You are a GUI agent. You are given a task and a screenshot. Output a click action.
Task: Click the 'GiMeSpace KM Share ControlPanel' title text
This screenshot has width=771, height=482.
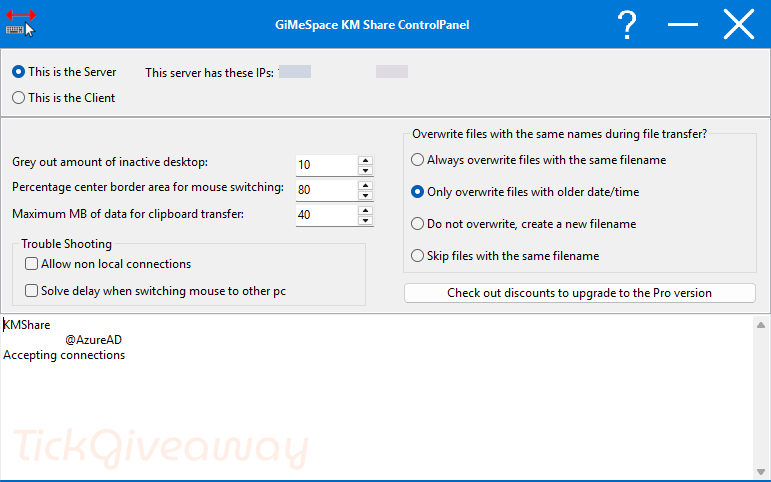(x=372, y=25)
